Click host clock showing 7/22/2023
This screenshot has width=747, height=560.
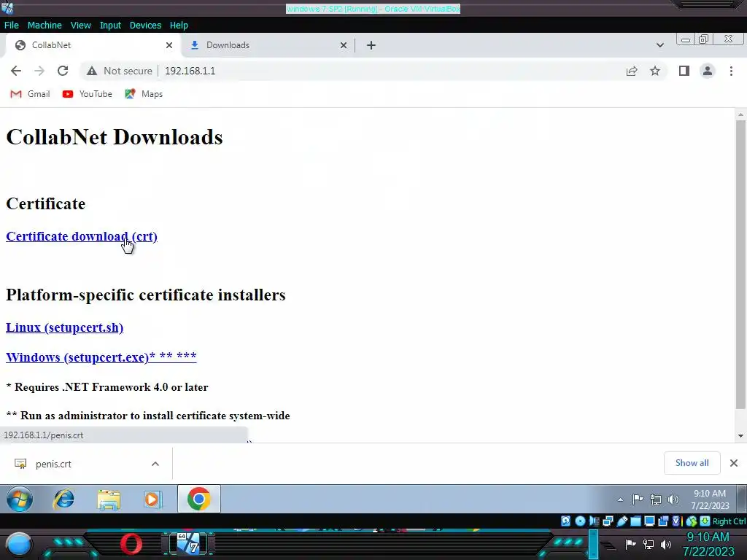coord(708,544)
